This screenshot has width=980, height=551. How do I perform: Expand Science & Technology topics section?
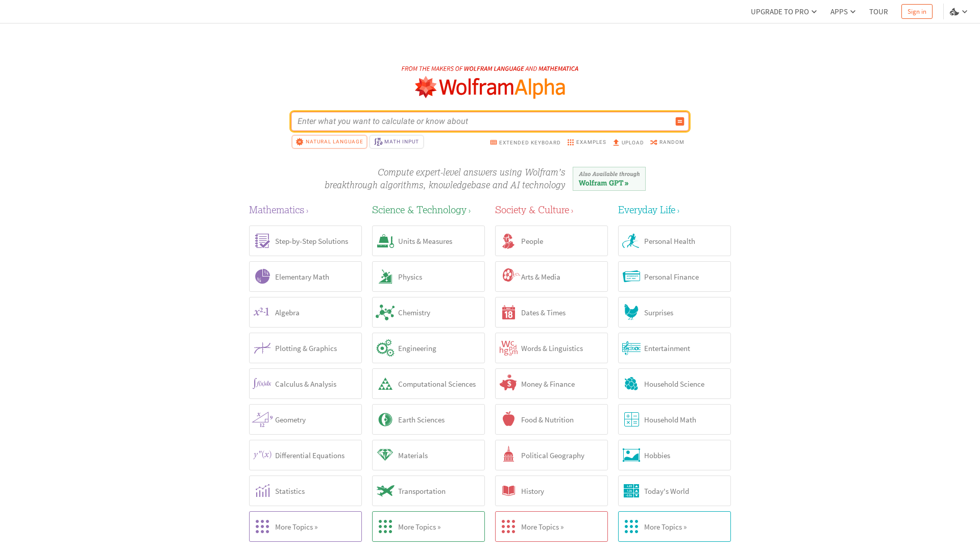click(x=428, y=527)
